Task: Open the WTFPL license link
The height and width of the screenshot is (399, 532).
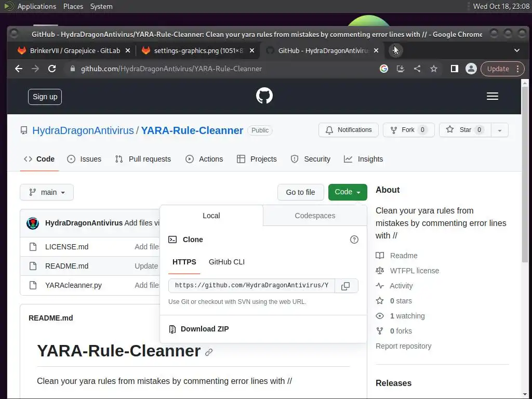Action: 415,271
